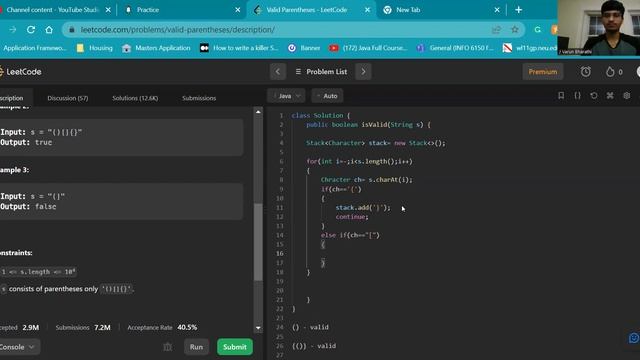Click the Acceptance Rate 40.5% text
The image size is (640, 360).
[x=162, y=327]
